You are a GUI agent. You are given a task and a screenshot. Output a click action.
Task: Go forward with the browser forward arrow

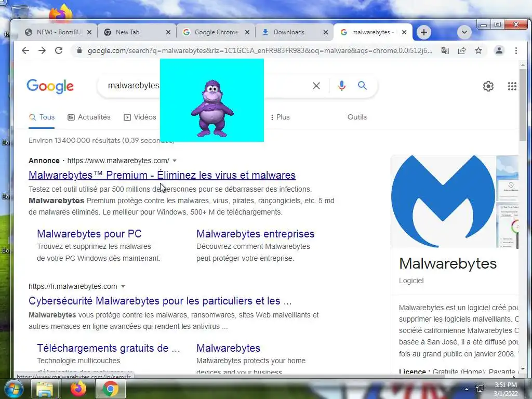42,50
